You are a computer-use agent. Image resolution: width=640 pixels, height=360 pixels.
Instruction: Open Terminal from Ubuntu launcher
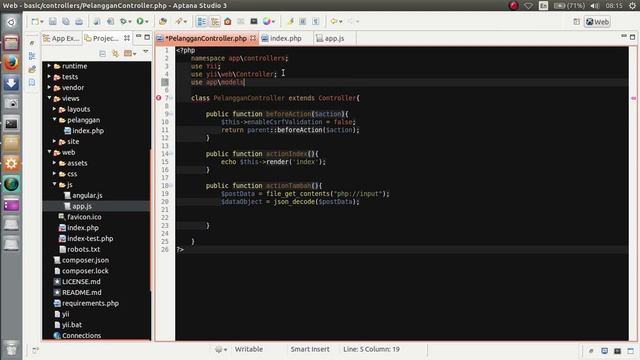11,124
